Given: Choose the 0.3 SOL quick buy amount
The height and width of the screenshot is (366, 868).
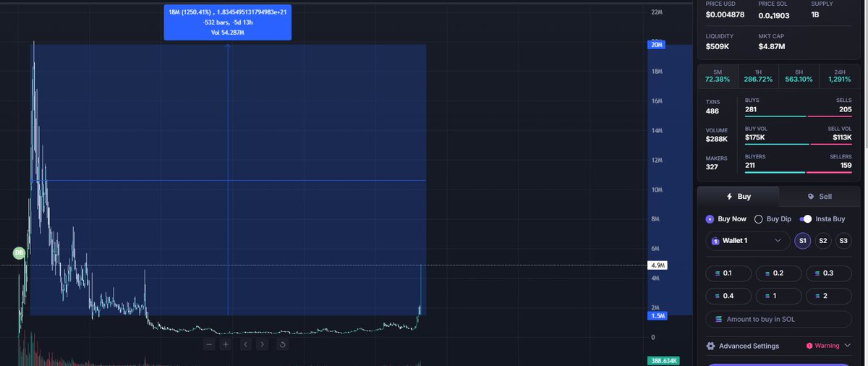Looking at the screenshot, I should pos(829,273).
